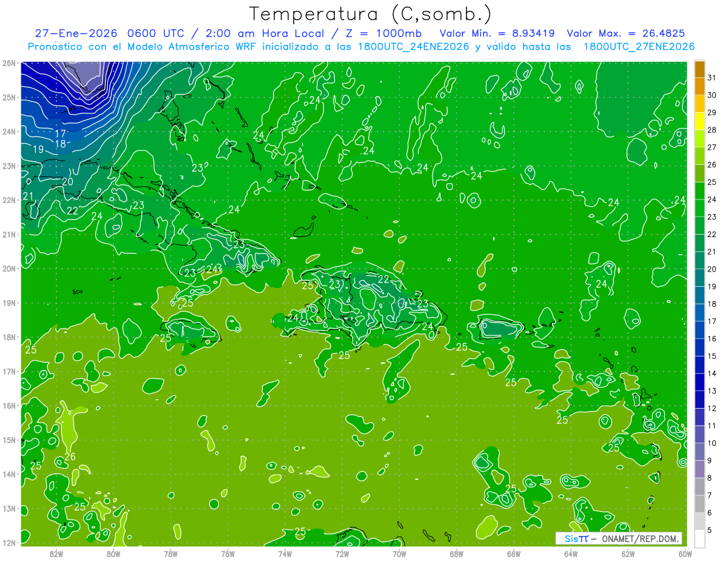Click the purple swatch between 9 and 10
Image resolution: width=728 pixels, height=562 pixels.
point(699,452)
